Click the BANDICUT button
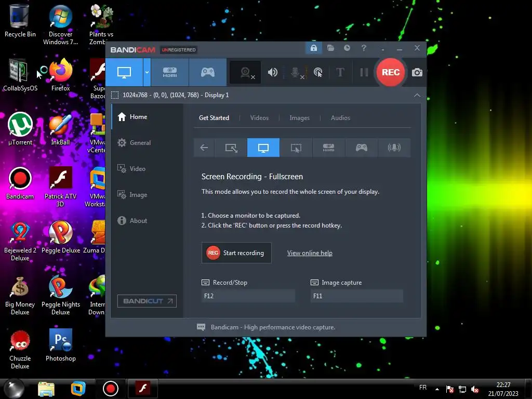The width and height of the screenshot is (532, 399). pos(147,301)
